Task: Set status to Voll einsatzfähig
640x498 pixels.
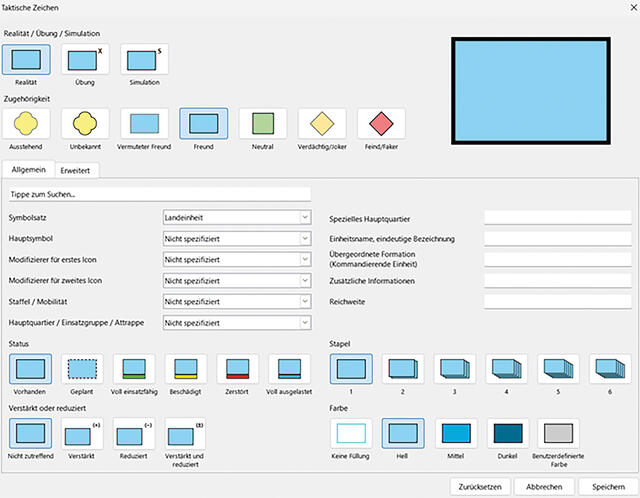Action: [x=134, y=369]
